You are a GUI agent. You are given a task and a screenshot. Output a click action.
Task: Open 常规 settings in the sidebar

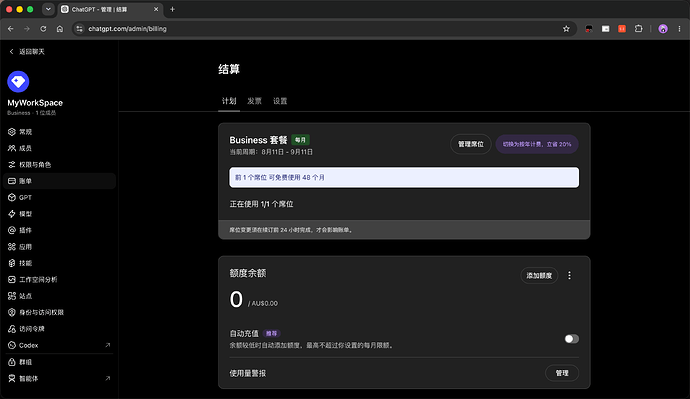point(59,132)
